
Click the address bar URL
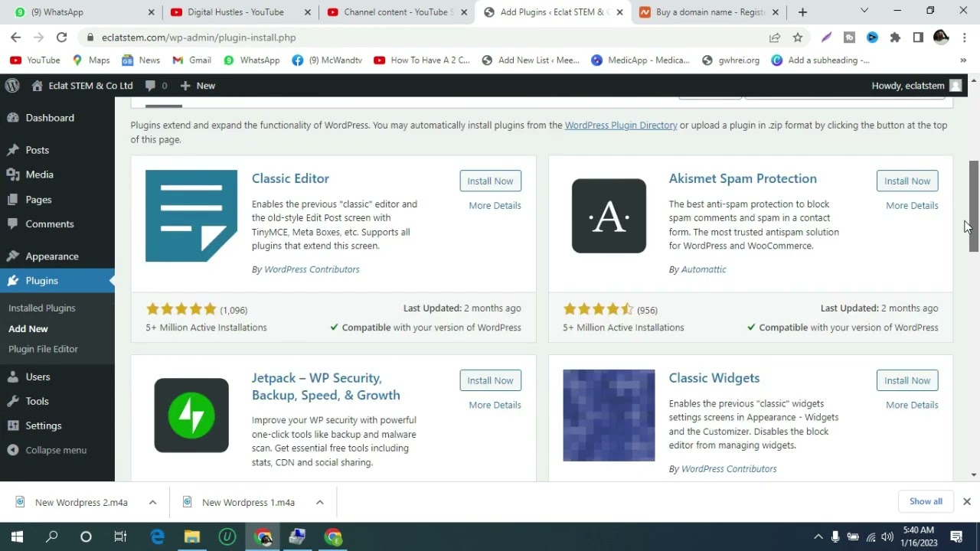[x=199, y=37]
